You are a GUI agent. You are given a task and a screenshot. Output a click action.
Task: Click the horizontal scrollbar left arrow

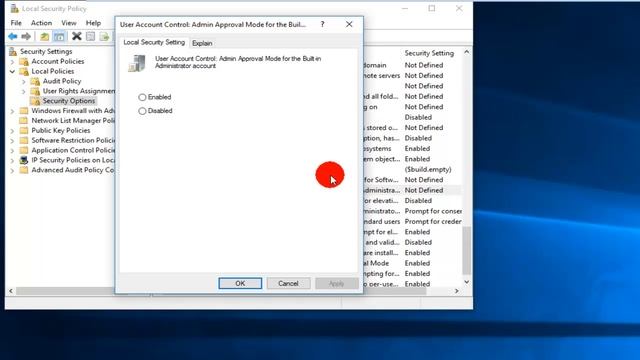coord(11,291)
